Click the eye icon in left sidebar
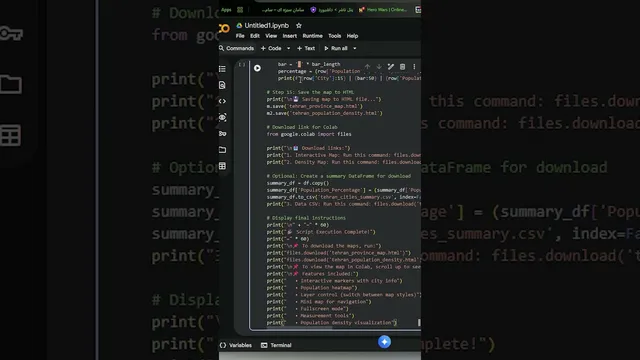This screenshot has height=360, width=640. pos(222,118)
